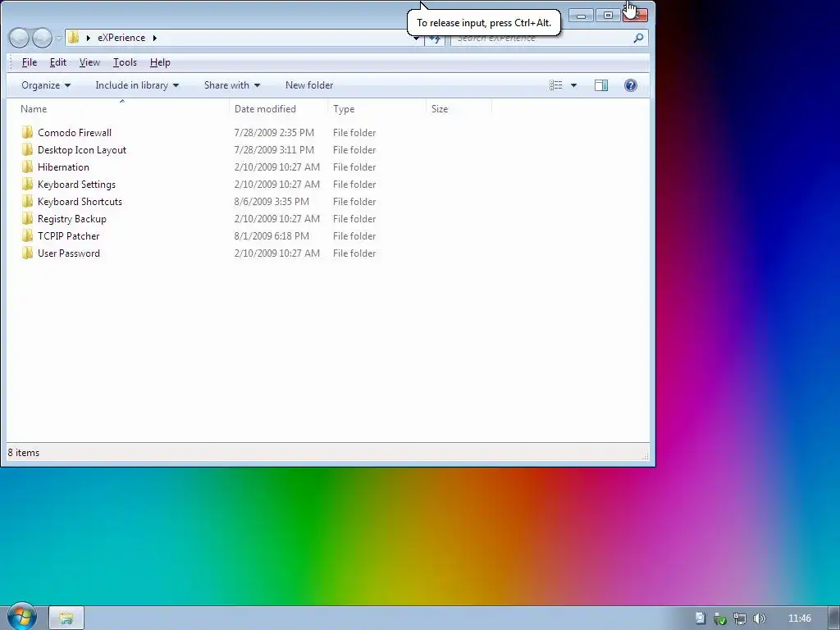
Task: Click the Change your view icon
Action: (556, 85)
